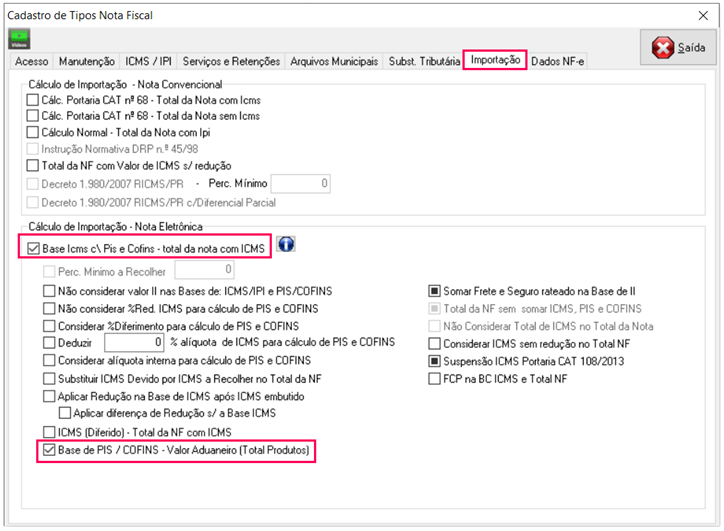The width and height of the screenshot is (724, 531).
Task: Check Total da NF com Valor de ICMS s/ redução
Action: click(x=33, y=166)
